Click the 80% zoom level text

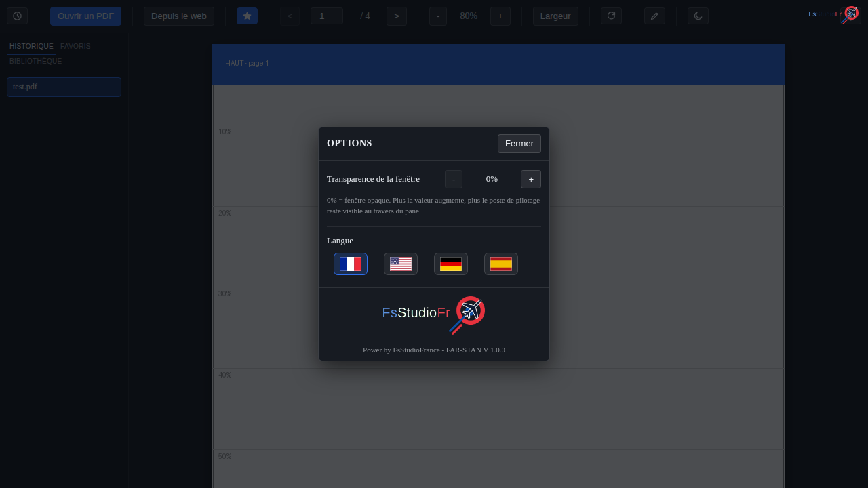469,16
